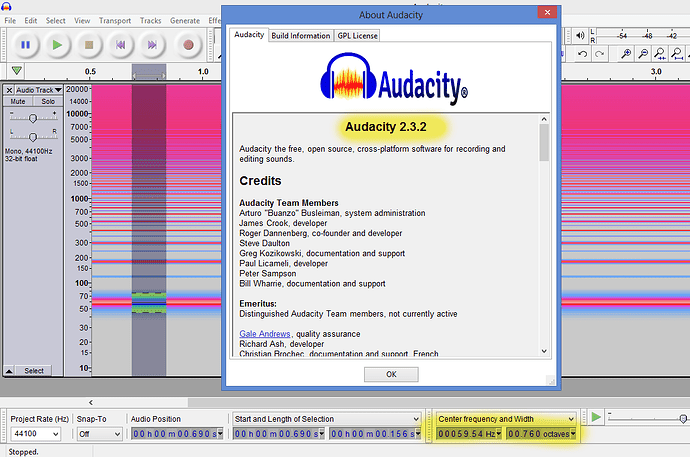Viewport: 690px width, 457px height.
Task: Click the credits scrollbar down arrow
Action: pos(544,351)
